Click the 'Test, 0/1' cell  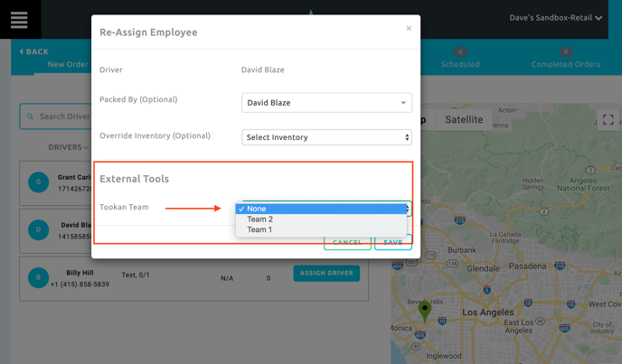click(x=136, y=275)
